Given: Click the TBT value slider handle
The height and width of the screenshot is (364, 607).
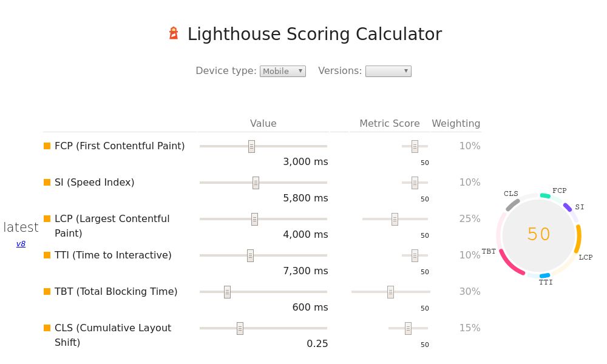Looking at the screenshot, I should click(226, 291).
